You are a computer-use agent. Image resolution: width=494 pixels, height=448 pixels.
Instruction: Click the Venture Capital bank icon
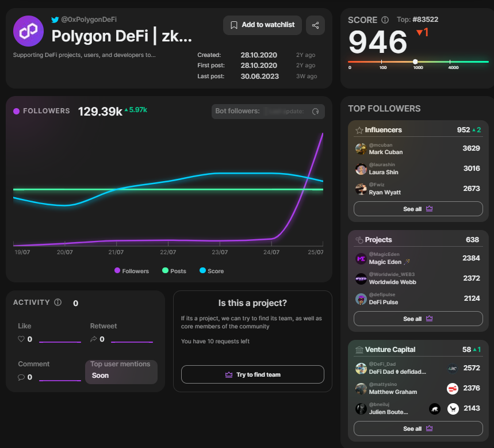359,350
